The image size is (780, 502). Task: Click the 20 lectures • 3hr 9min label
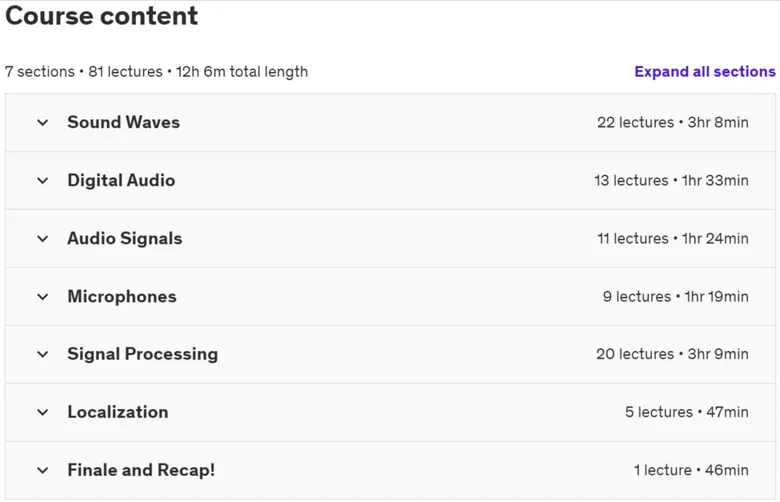pyautogui.click(x=672, y=354)
